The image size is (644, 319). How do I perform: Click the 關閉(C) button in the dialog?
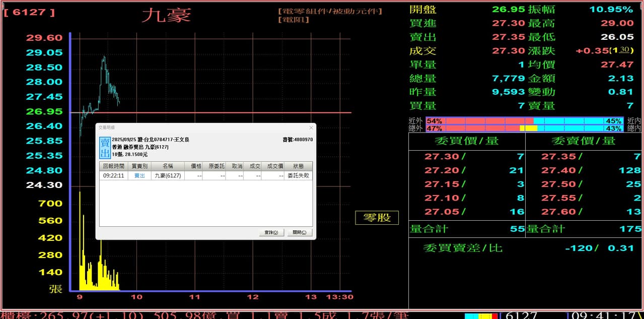(300, 232)
